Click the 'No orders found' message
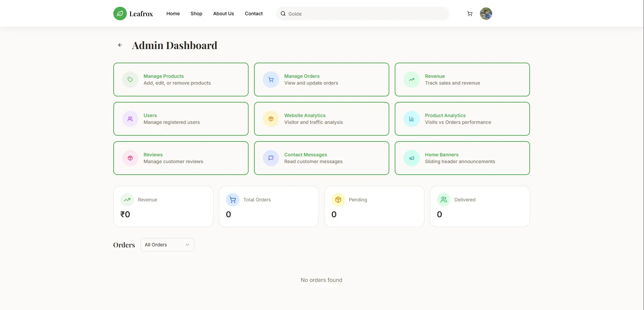 coord(321,280)
